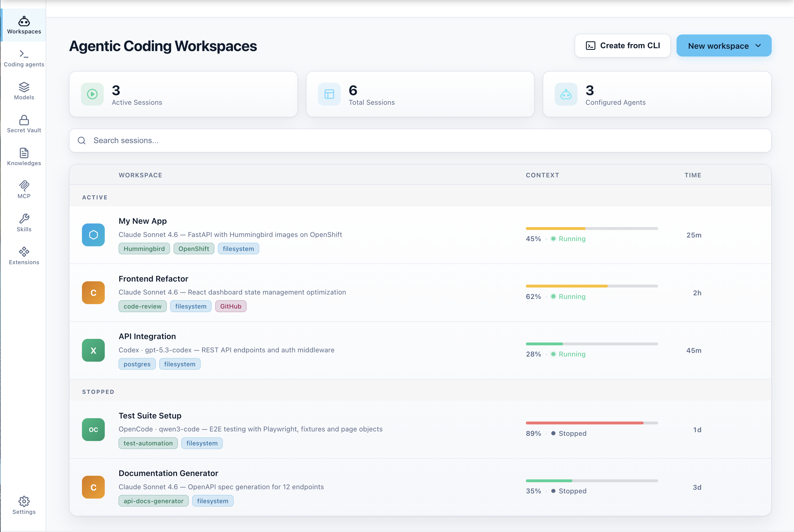
Task: Click the filesystem tag on Frontend Refactor
Action: point(191,306)
